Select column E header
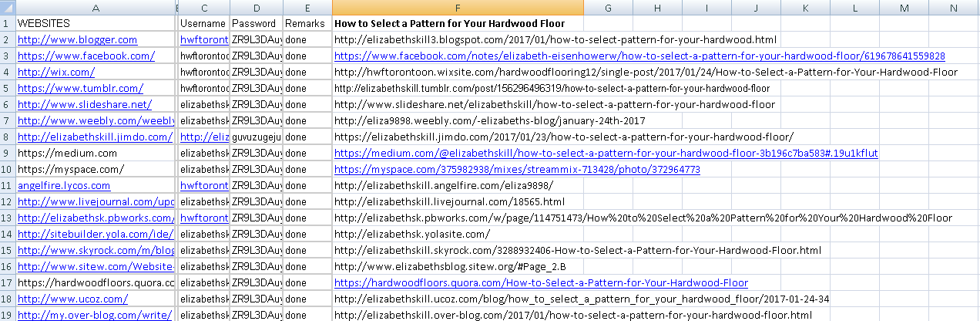 [307, 8]
